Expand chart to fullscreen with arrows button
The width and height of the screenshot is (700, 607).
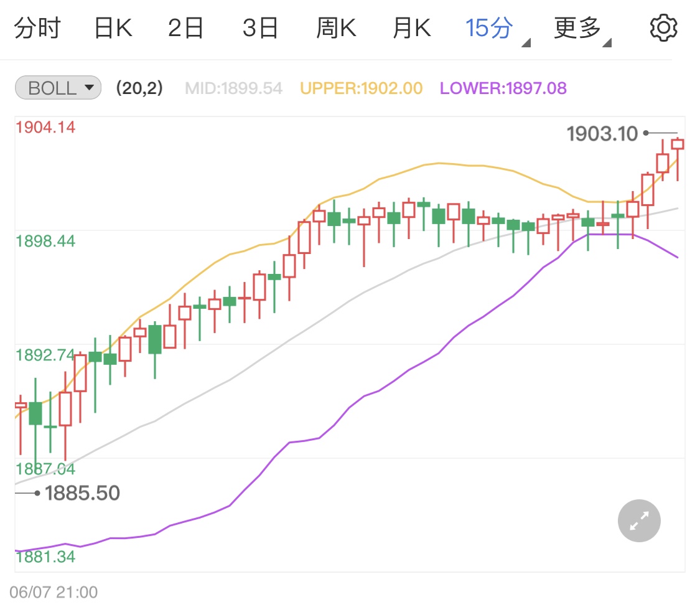[639, 521]
